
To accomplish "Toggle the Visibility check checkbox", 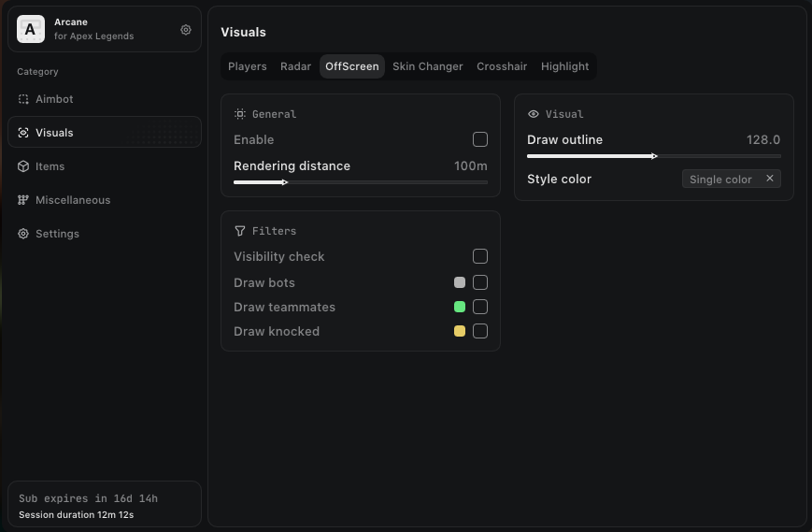I will (480, 256).
